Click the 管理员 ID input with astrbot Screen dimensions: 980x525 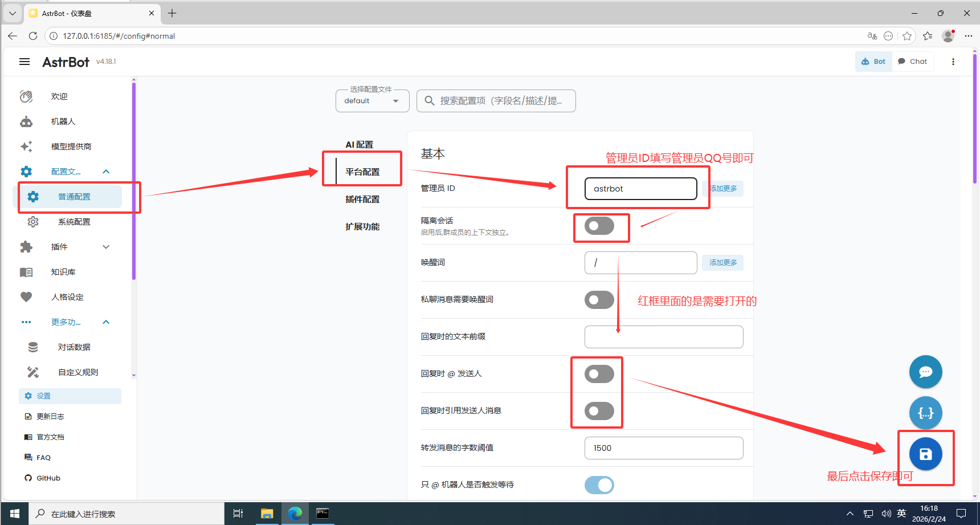point(641,189)
